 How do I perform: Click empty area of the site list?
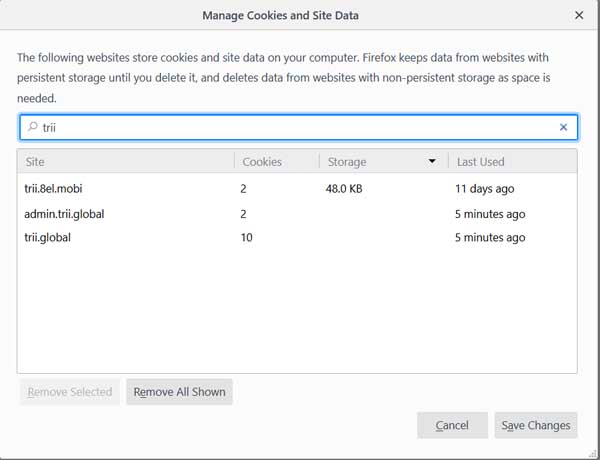pos(297,310)
